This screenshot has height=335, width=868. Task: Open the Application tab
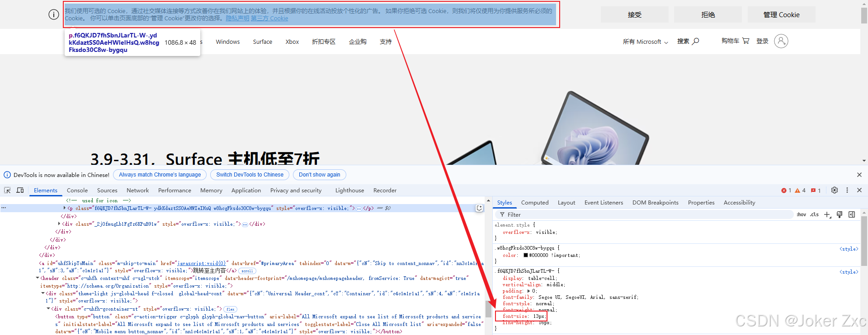[246, 191]
